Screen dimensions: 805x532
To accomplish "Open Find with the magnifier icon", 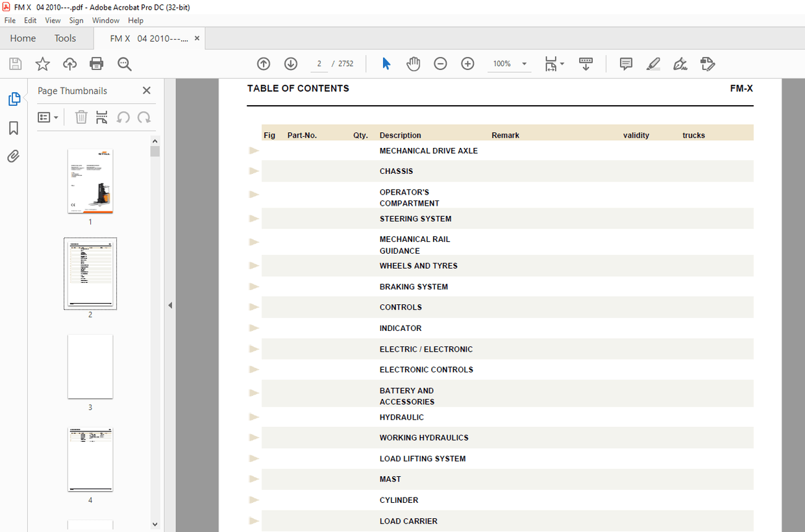I will [x=123, y=64].
